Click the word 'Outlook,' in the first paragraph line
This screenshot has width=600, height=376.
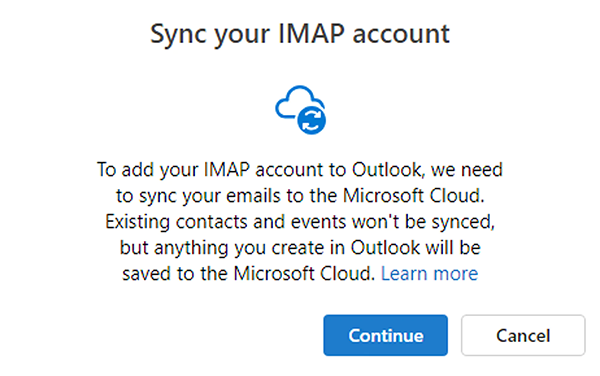(x=388, y=169)
